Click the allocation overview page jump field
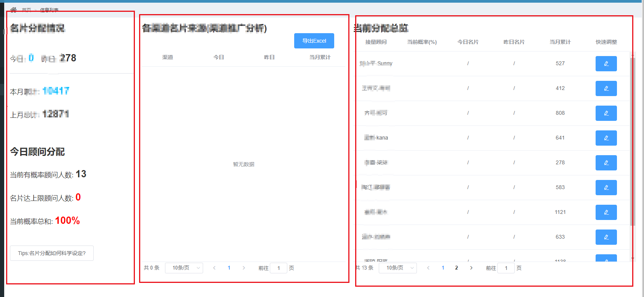This screenshot has height=297, width=644. (506, 268)
